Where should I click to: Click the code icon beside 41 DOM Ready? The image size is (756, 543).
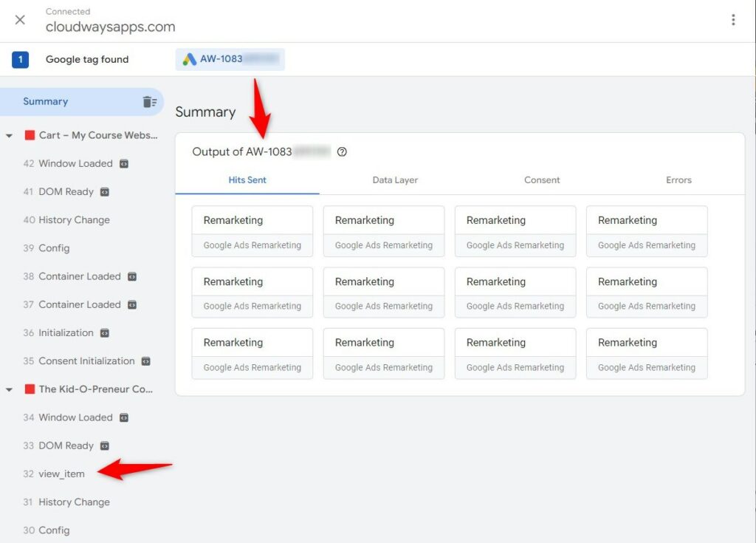pos(105,192)
